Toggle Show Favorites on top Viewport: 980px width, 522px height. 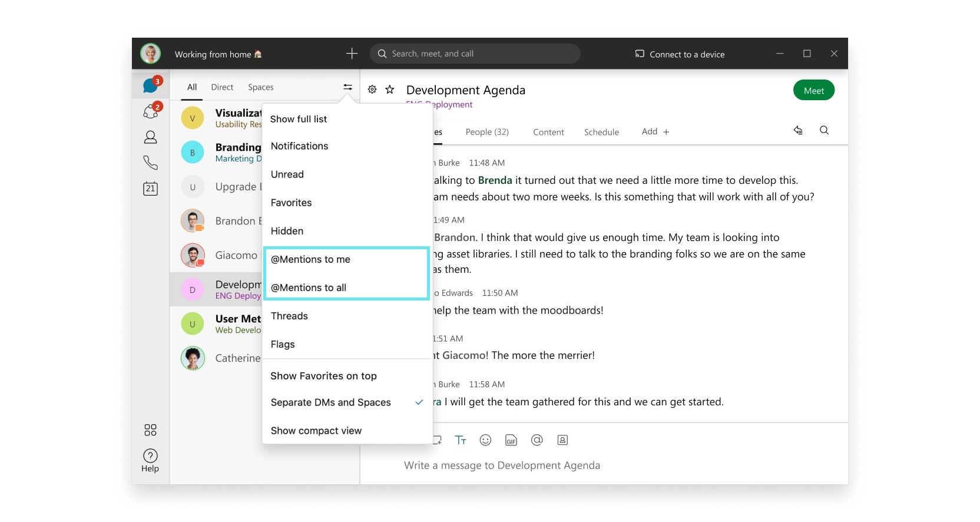point(347,376)
